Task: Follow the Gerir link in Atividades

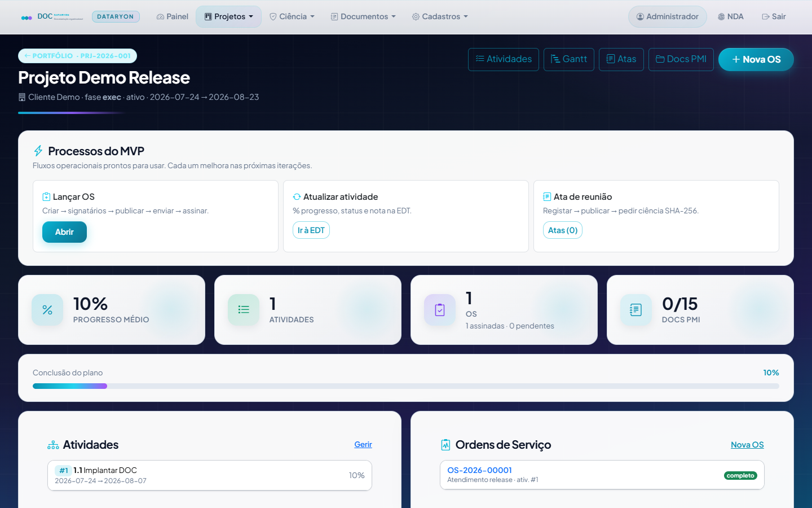Action: point(363,445)
